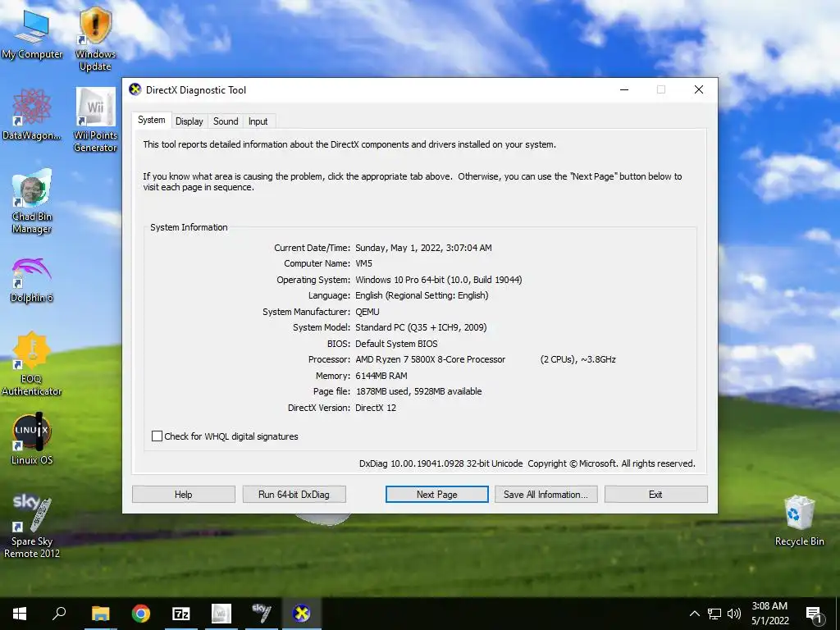The height and width of the screenshot is (630, 840).
Task: Click the System Manufacturer value QEMU
Action: (367, 312)
